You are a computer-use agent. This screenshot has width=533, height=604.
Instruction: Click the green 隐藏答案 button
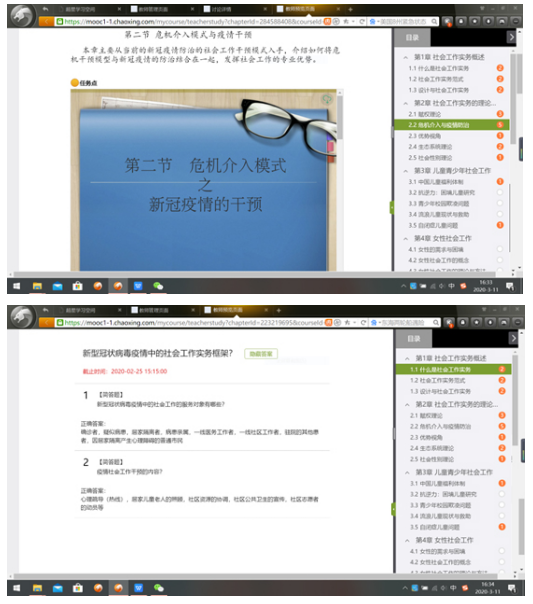261,354
